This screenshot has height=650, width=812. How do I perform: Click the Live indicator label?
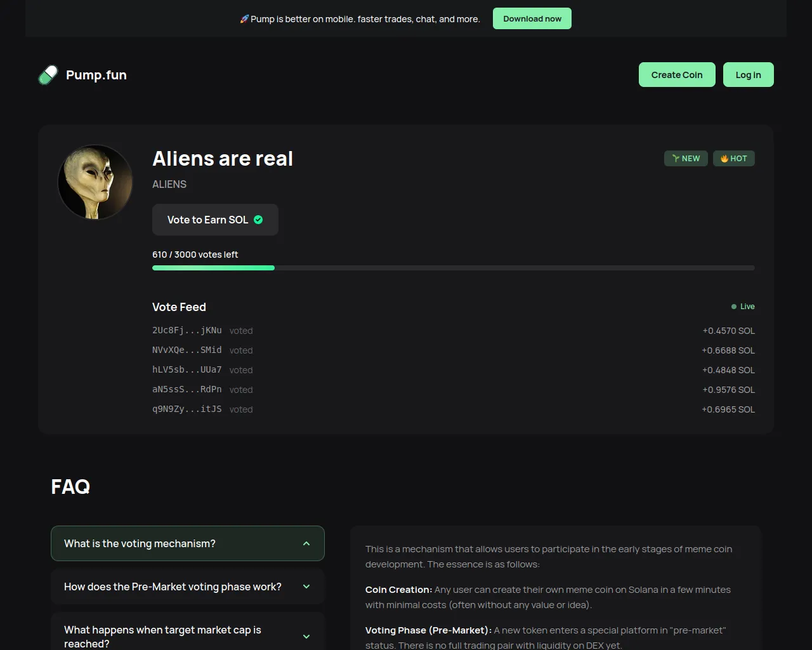[747, 307]
